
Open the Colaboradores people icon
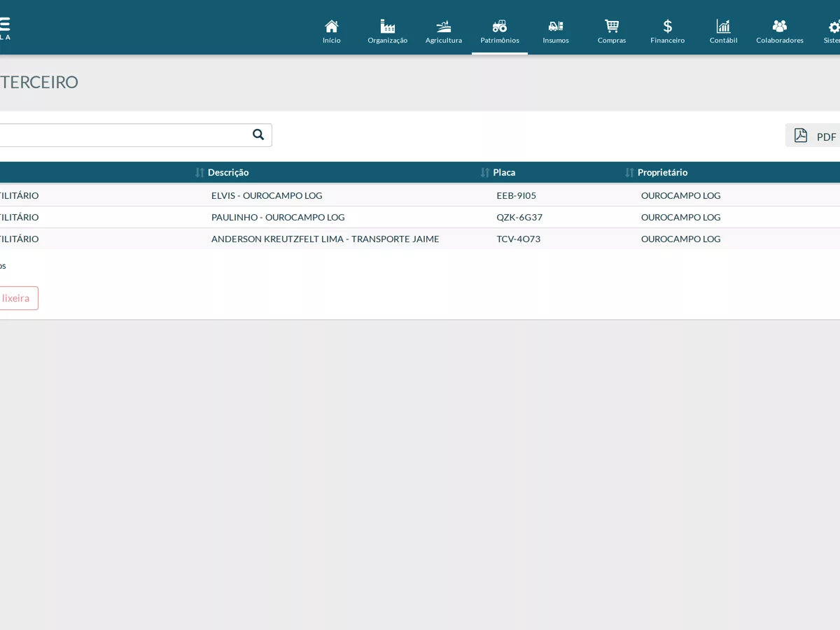pos(780,27)
